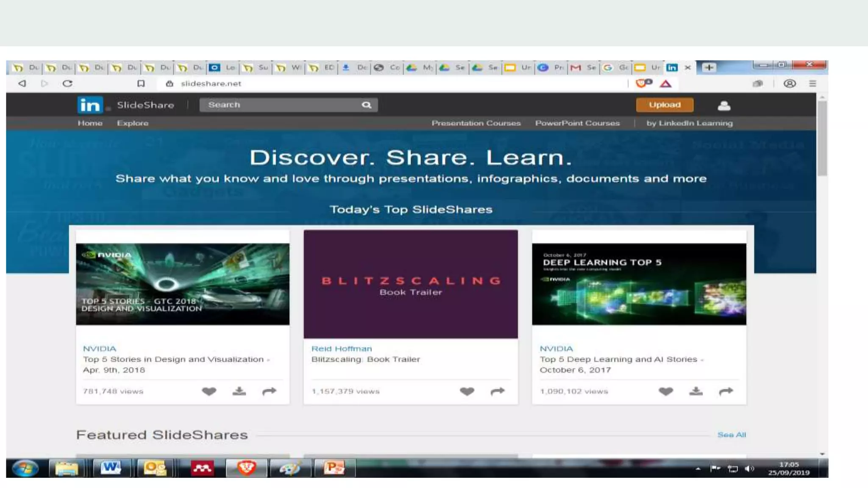868x488 pixels.
Task: Like the Blitzscaling Book Trailer with heart icon
Action: tap(467, 391)
